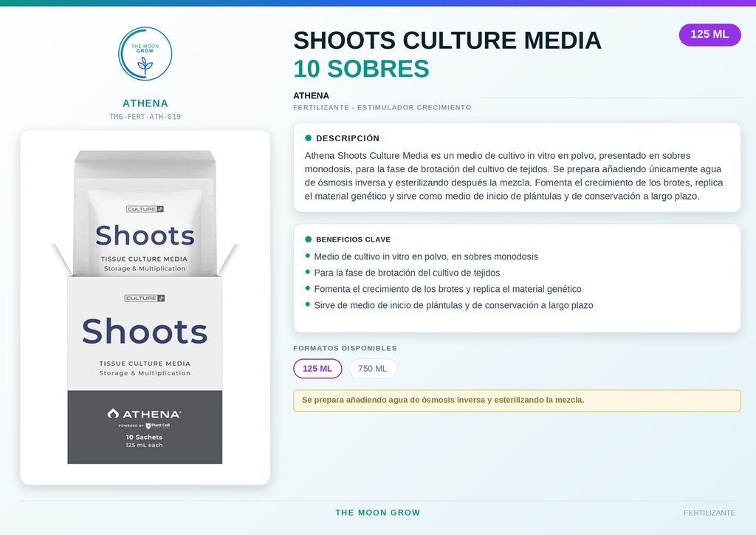Click the BENEFICIOS CLAVE section heading

coord(354,239)
